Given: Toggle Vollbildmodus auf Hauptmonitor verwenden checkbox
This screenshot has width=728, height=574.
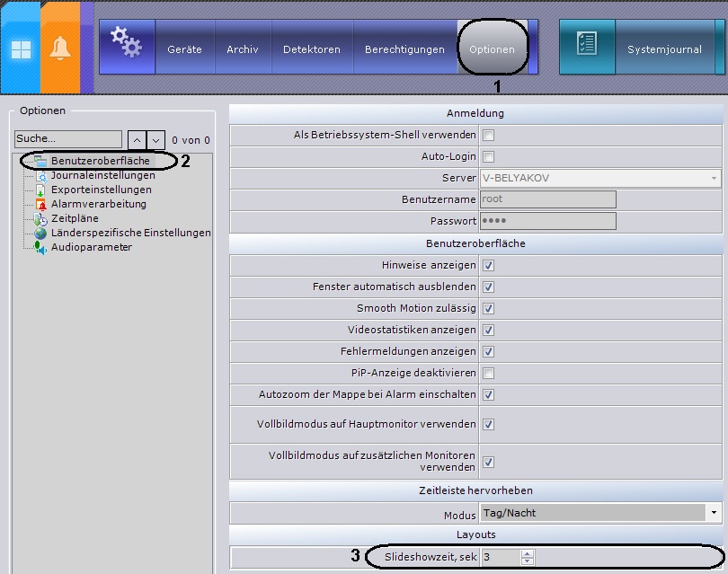Looking at the screenshot, I should point(488,424).
